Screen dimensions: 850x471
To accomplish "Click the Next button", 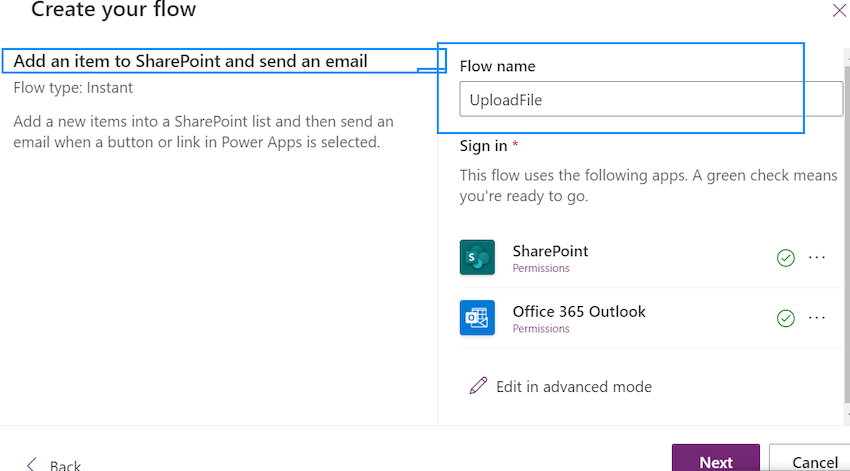I will [716, 459].
